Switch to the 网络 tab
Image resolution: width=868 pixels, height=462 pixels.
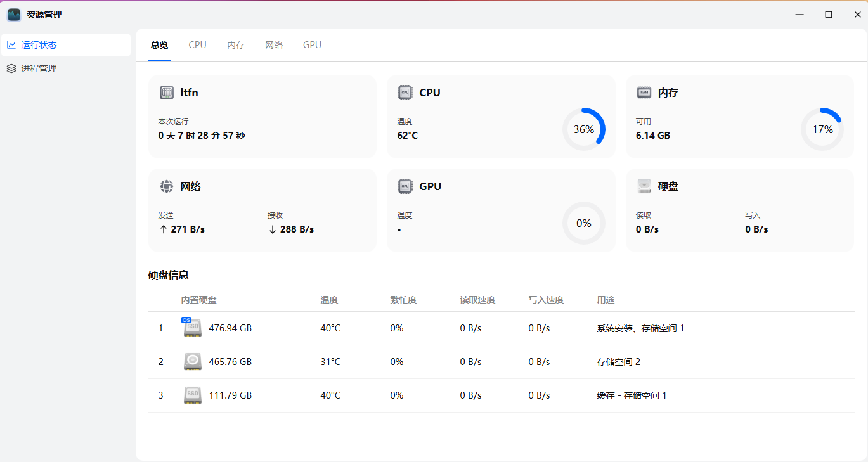[274, 45]
